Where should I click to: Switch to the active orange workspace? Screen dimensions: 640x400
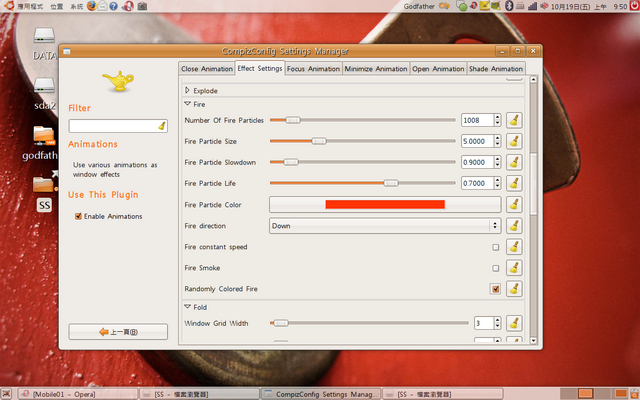click(585, 394)
